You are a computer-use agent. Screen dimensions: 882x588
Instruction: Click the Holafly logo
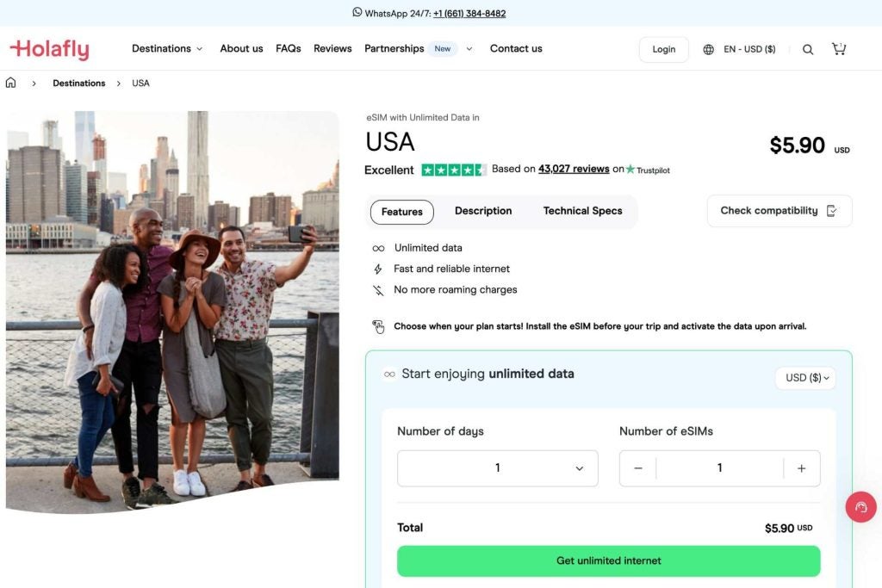tap(49, 49)
